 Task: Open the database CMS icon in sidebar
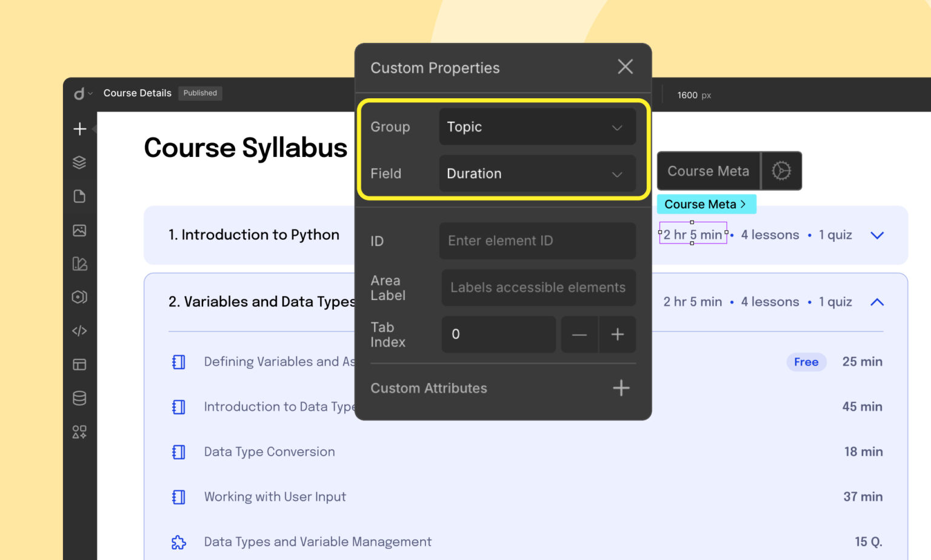[79, 398]
